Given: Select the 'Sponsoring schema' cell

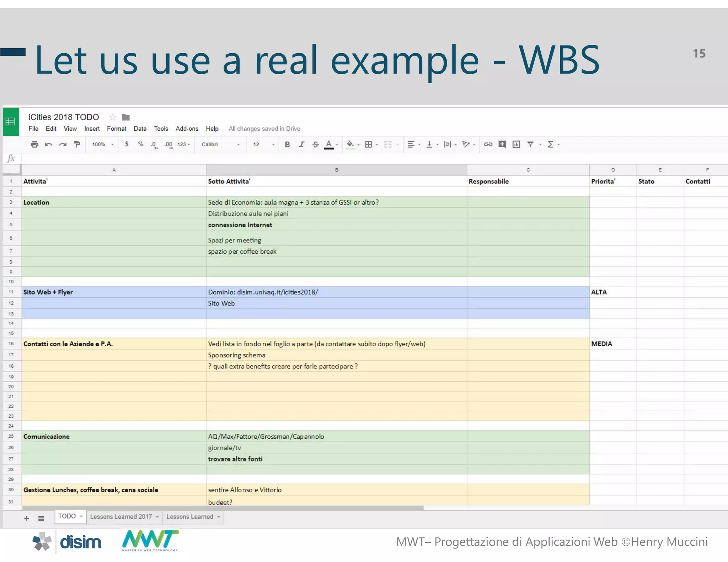Looking at the screenshot, I should coord(337,355).
